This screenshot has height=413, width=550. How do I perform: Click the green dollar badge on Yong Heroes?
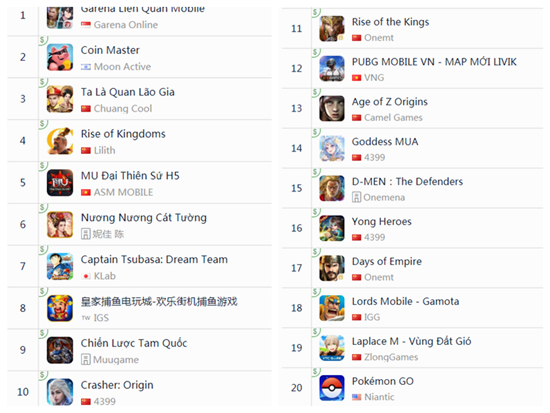coord(316,212)
